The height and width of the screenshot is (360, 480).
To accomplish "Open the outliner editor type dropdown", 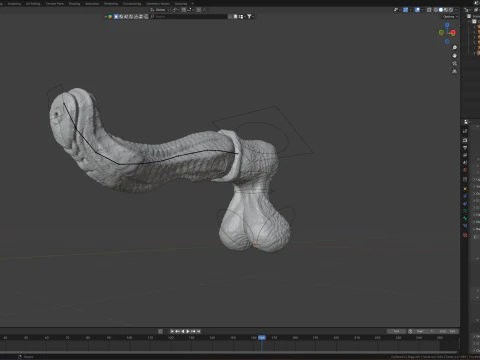I will [x=468, y=10].
